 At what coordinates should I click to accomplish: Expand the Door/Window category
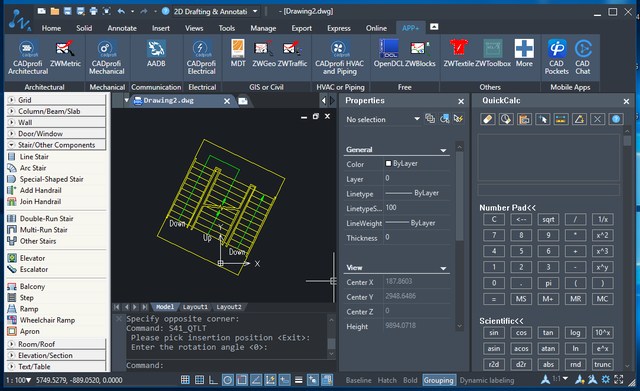pyautogui.click(x=56, y=133)
